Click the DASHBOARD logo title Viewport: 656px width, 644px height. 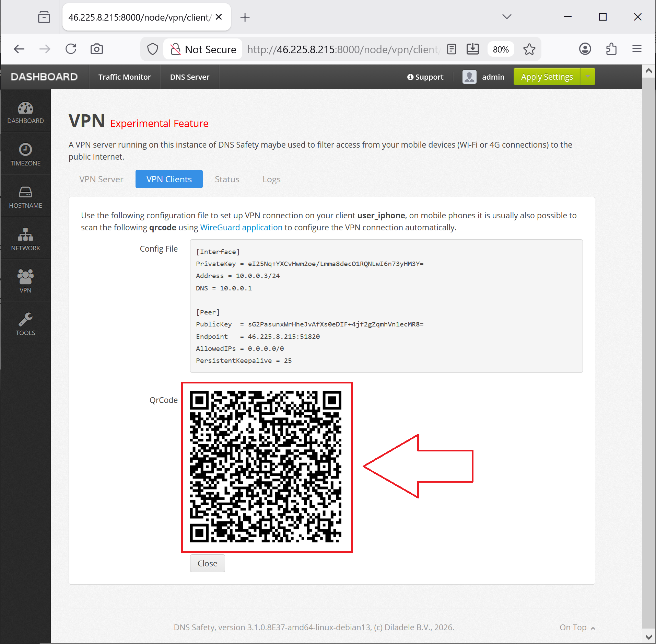(44, 77)
